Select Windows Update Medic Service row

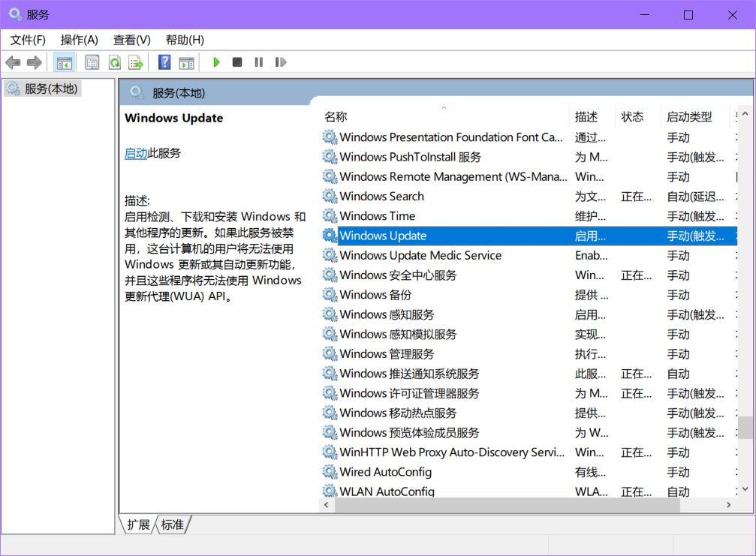(529, 255)
